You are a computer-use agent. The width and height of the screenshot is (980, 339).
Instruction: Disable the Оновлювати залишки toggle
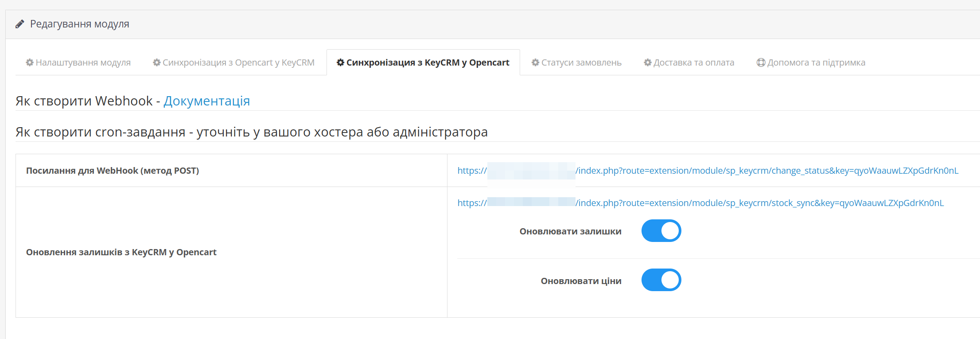click(661, 231)
